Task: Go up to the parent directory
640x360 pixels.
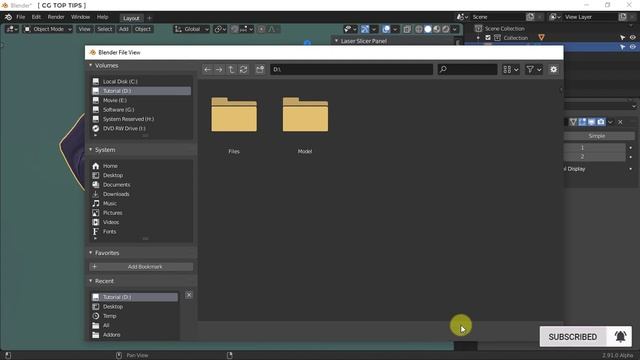Action: click(x=231, y=70)
